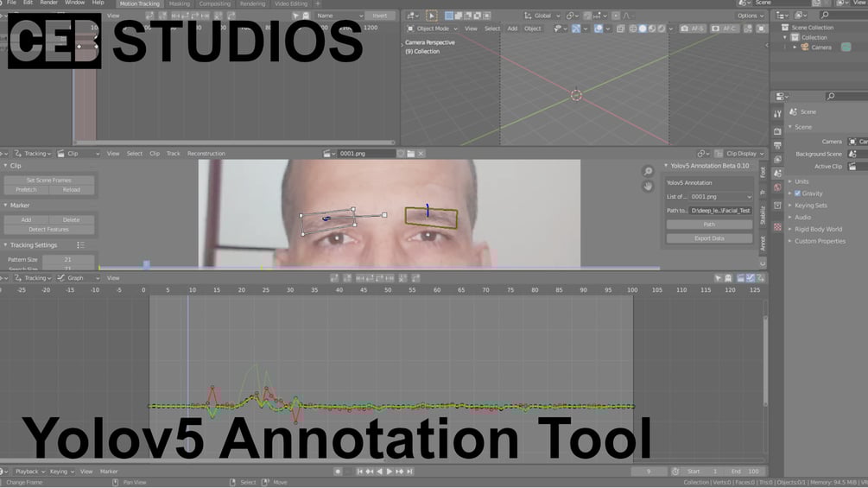Open the Clip Display dropdown
Viewport: 868px width, 488px height.
pyautogui.click(x=744, y=153)
